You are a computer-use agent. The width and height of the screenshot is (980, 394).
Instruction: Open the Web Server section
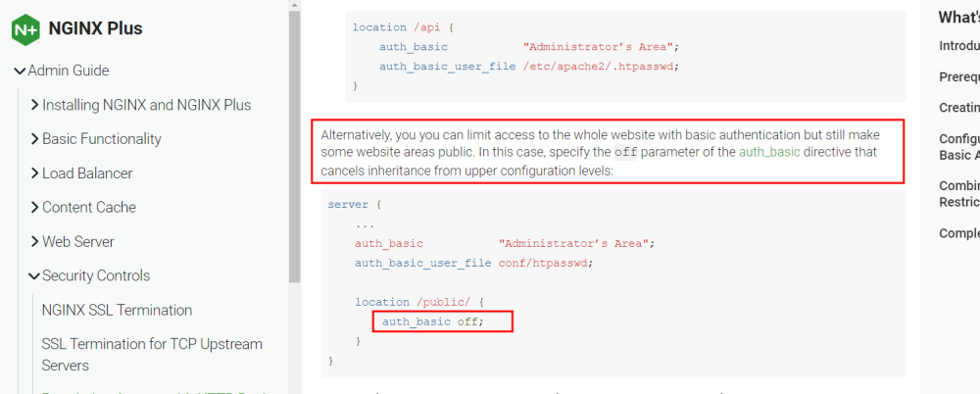pyautogui.click(x=78, y=241)
